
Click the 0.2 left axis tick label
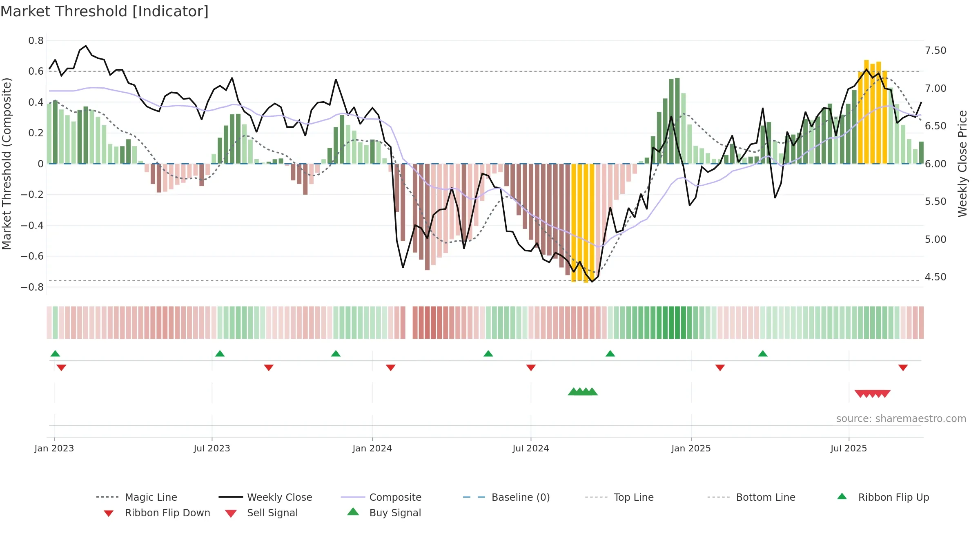(x=36, y=133)
